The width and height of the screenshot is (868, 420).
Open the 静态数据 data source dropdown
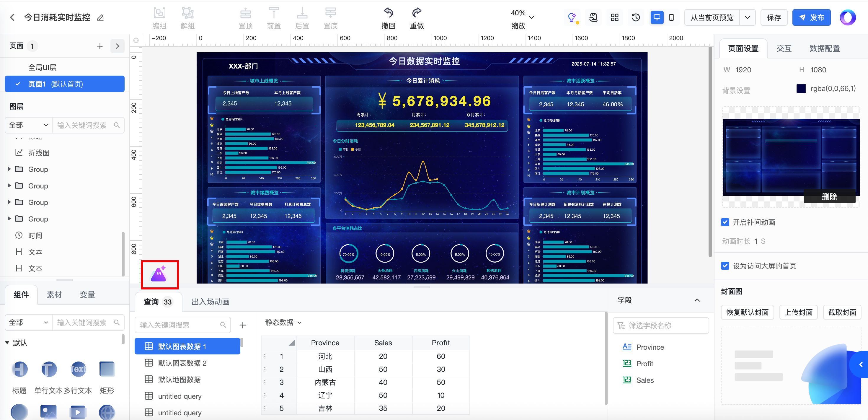pos(283,323)
